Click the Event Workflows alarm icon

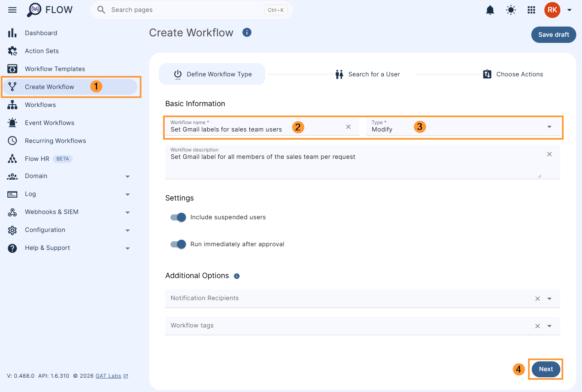click(x=12, y=122)
